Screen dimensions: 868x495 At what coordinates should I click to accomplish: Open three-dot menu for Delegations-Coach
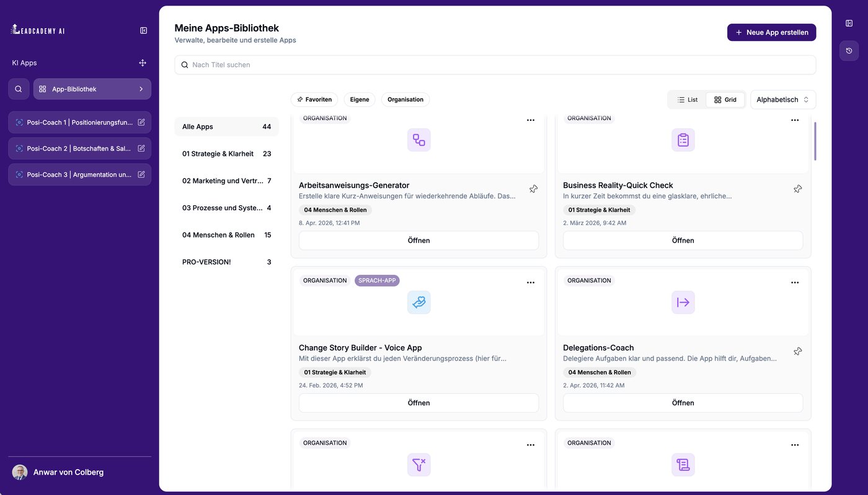point(795,283)
